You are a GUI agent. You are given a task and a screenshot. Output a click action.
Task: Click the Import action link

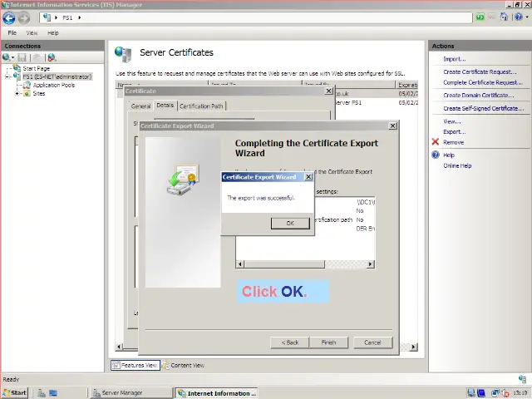coord(454,59)
